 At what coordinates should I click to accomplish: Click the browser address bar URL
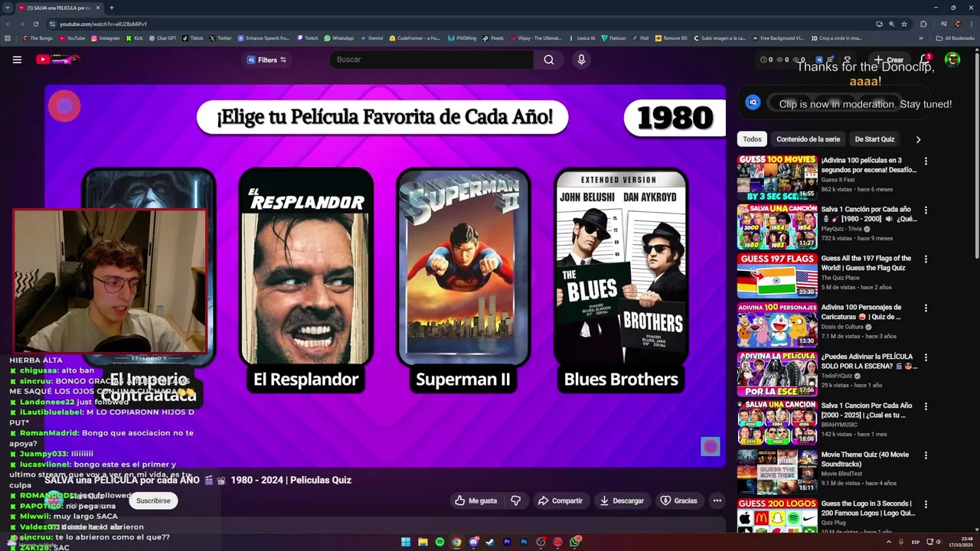click(x=103, y=24)
